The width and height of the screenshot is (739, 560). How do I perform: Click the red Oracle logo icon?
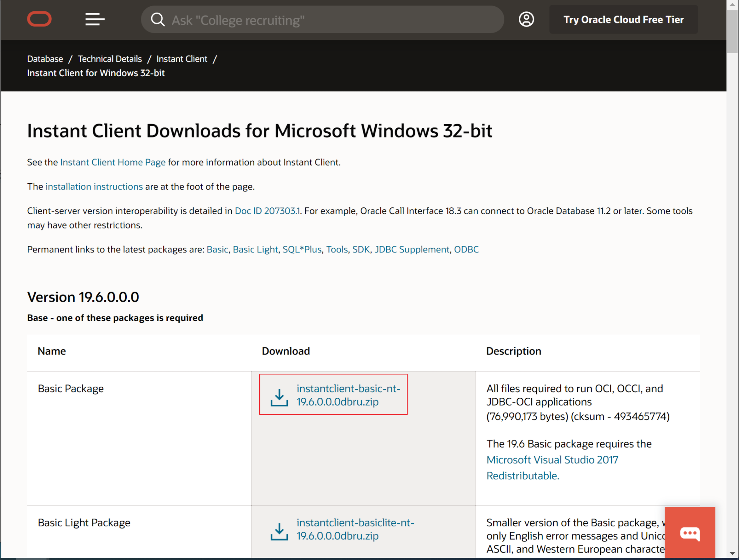coord(39,19)
